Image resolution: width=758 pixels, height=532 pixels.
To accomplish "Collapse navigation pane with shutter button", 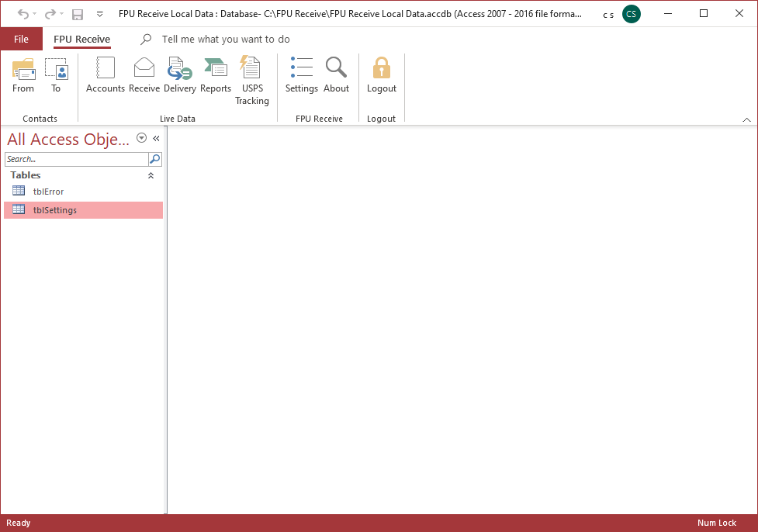I will click(156, 138).
